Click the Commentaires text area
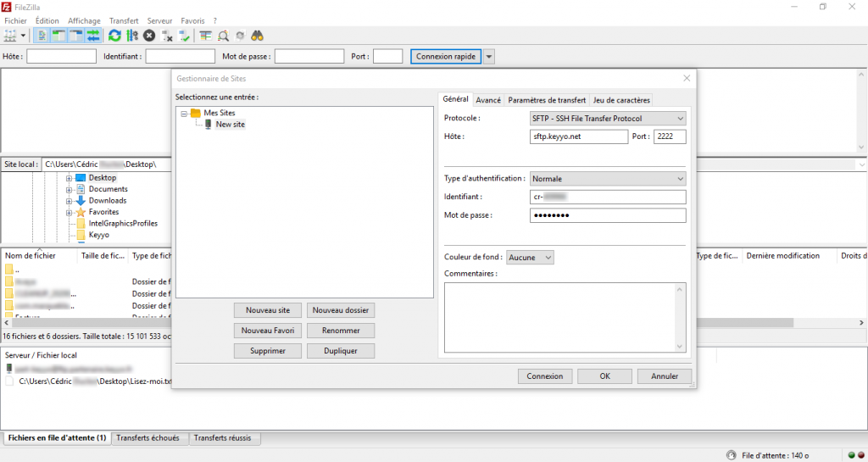Viewport: 868px width, 462px height. (x=565, y=318)
